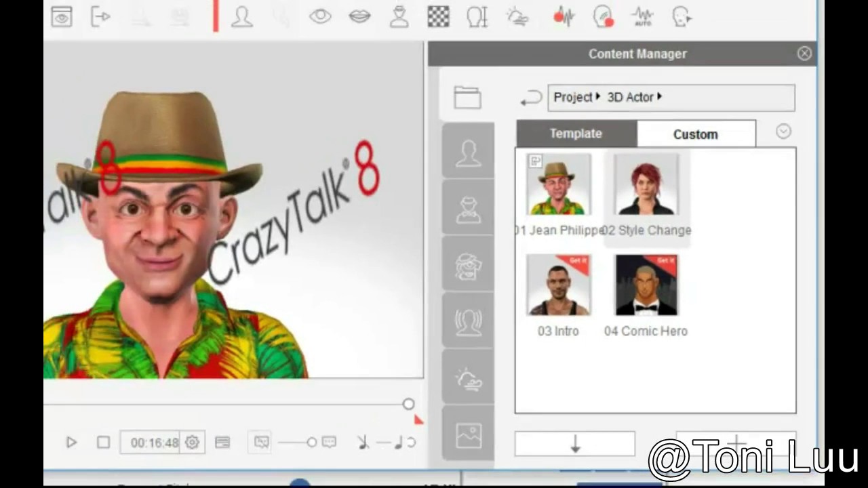
Task: Open the auto motion waveform tool
Action: pyautogui.click(x=642, y=16)
